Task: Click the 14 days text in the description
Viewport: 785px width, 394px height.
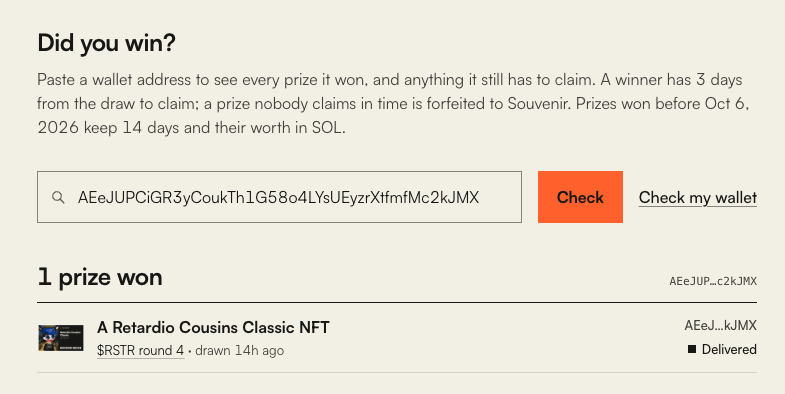Action: coord(151,128)
